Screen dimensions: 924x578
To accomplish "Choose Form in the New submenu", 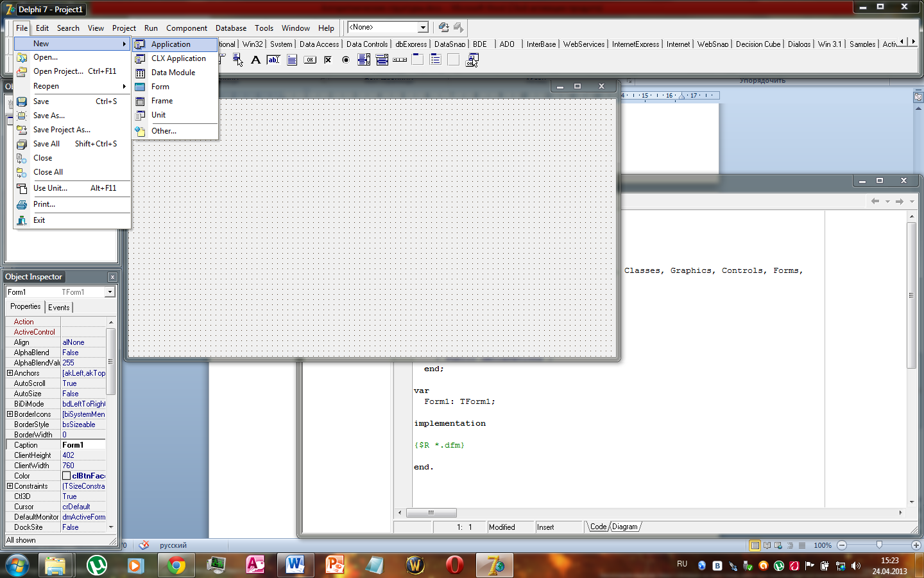I will tap(175, 87).
